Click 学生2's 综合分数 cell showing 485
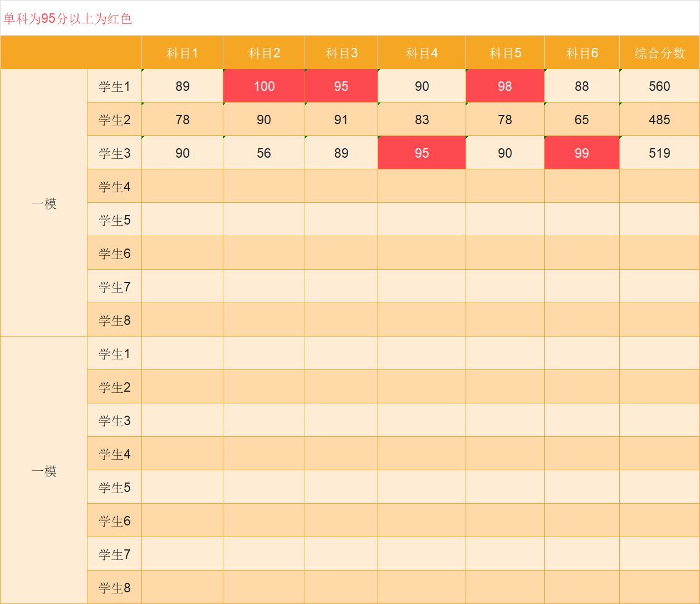Screen dimensions: 700x604 click(x=659, y=119)
